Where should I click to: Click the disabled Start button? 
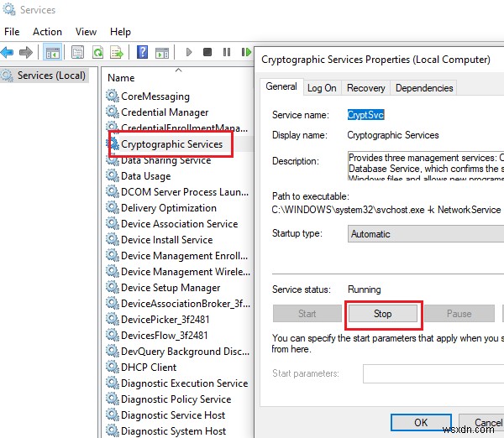point(307,314)
